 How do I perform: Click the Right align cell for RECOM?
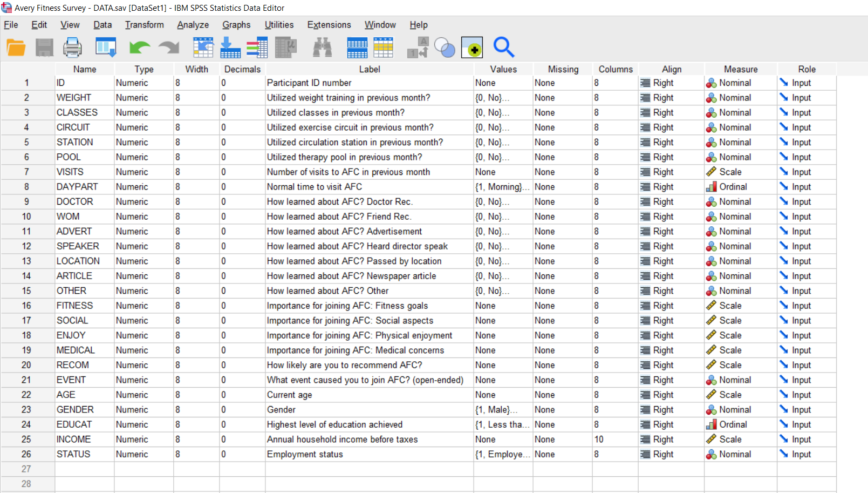tap(672, 365)
